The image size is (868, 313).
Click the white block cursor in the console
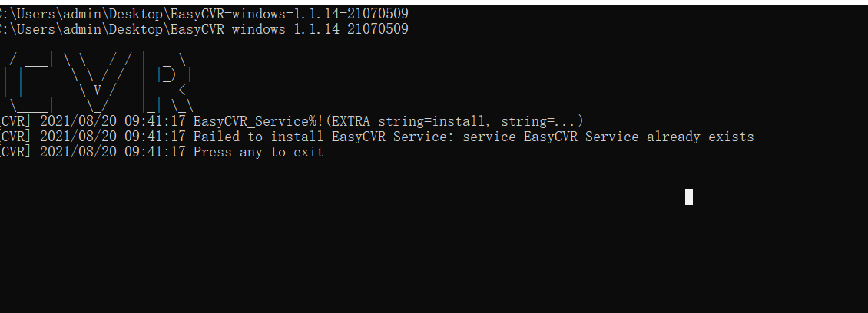tap(688, 197)
